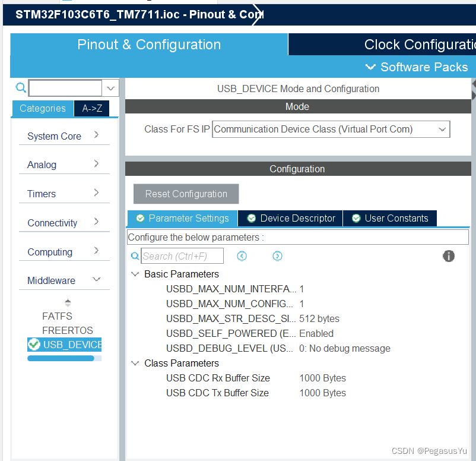The image size is (476, 461).
Task: Switch to Pinout & Configuration tab
Action: [x=149, y=45]
